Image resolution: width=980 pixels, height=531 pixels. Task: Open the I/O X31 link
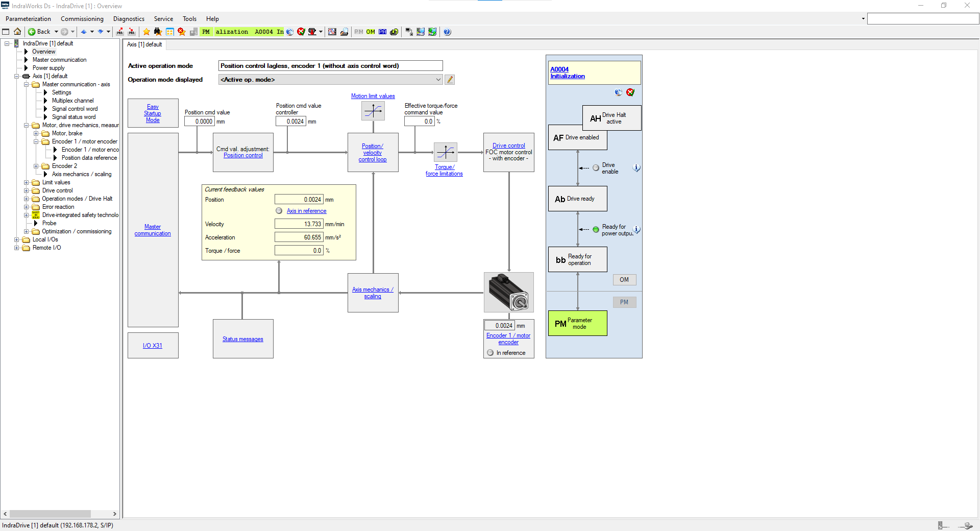153,346
